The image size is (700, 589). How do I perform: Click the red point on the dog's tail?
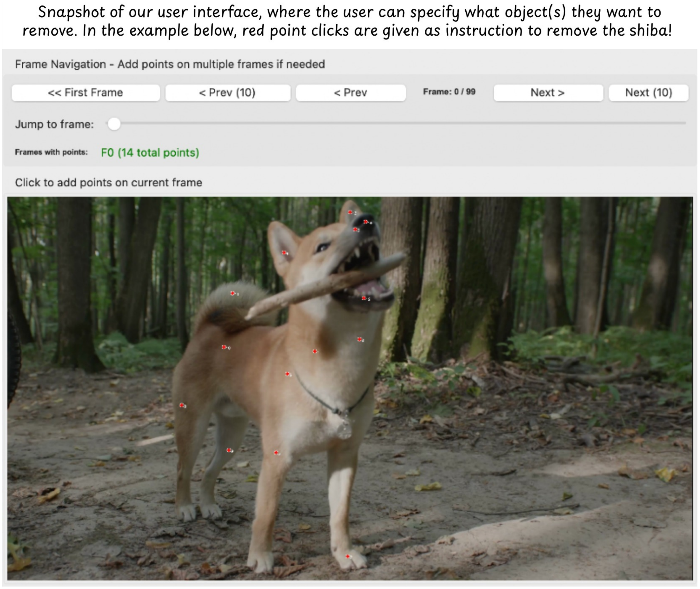(x=233, y=293)
